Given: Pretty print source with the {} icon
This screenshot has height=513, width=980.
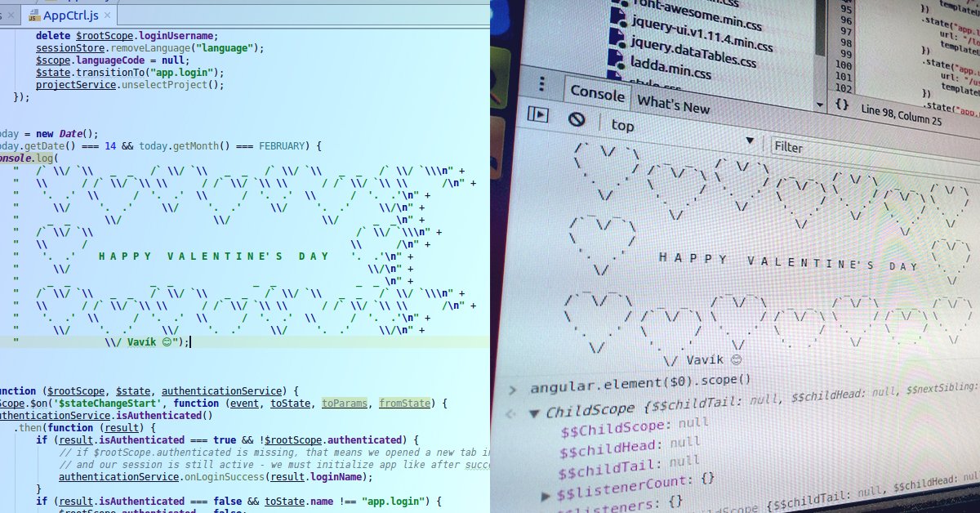Looking at the screenshot, I should (842, 105).
